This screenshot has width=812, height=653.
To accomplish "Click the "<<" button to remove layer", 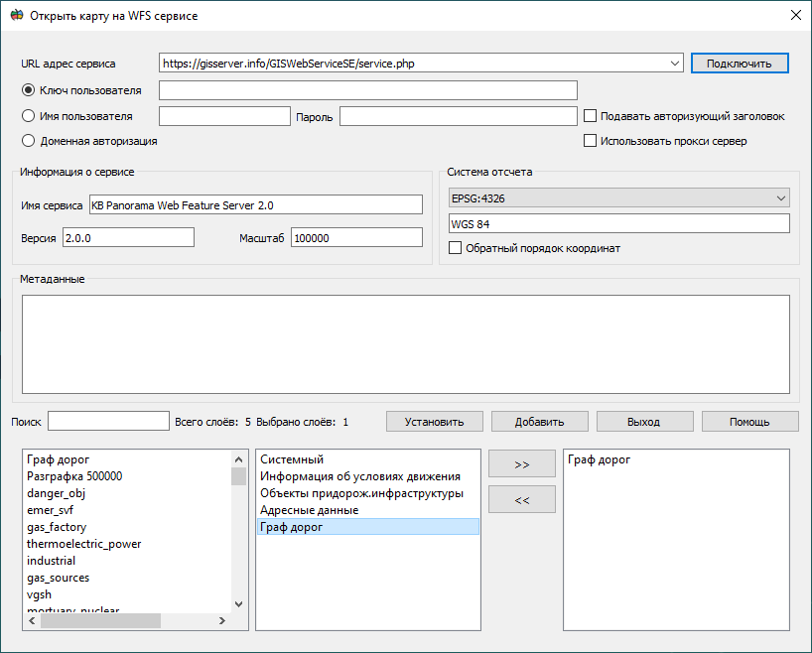I will pyautogui.click(x=521, y=498).
